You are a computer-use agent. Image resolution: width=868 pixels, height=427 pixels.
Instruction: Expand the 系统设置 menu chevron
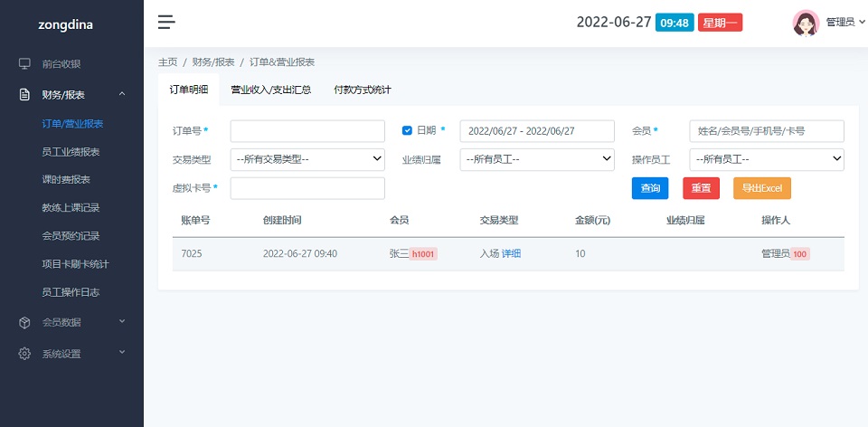click(122, 352)
